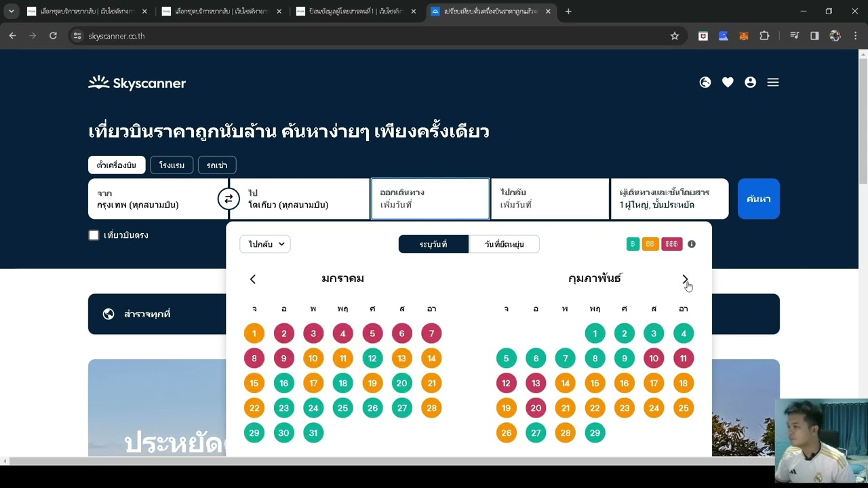This screenshot has height=488, width=868.
Task: Swap origin and destination arrows
Action: 229,199
